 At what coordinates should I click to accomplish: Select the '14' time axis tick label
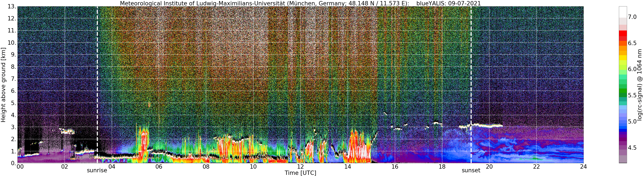(347, 167)
